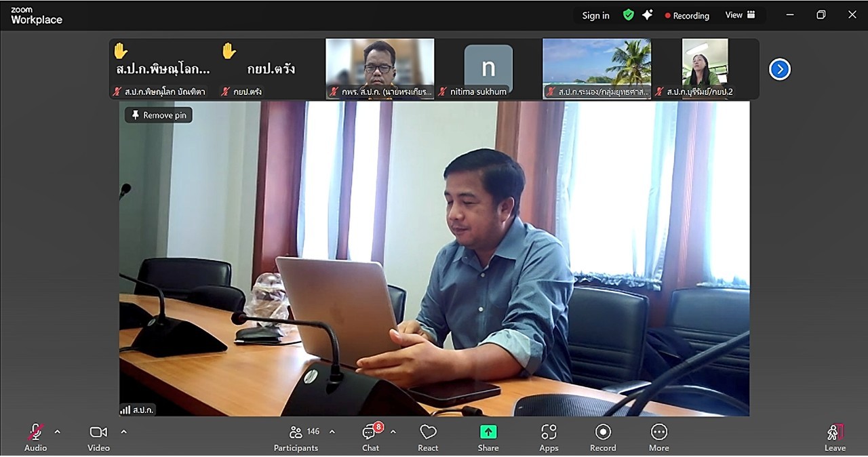Expand the Audio options arrow
The width and height of the screenshot is (868, 457).
click(x=58, y=432)
